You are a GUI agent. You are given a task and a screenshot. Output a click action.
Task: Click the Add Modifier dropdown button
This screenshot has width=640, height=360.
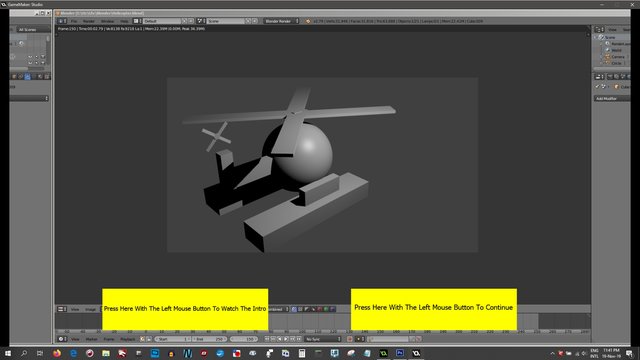tap(611, 98)
